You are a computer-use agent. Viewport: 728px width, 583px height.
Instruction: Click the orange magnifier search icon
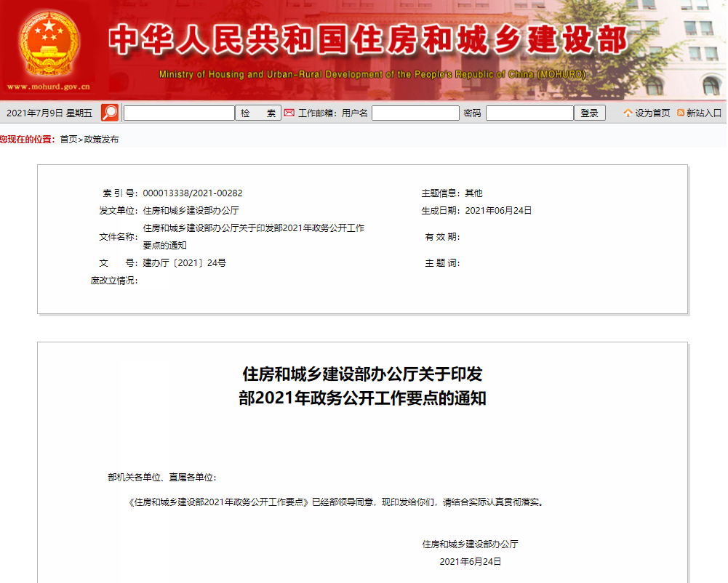click(x=110, y=113)
